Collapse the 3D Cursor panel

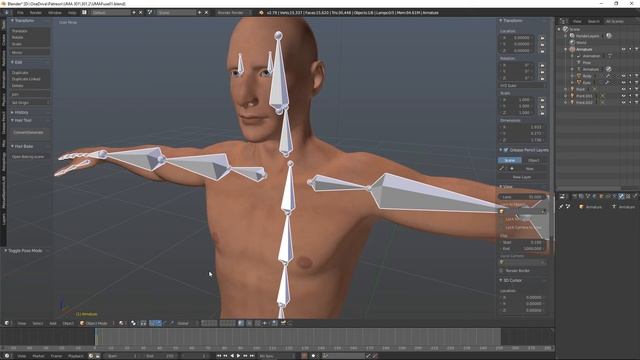point(501,280)
